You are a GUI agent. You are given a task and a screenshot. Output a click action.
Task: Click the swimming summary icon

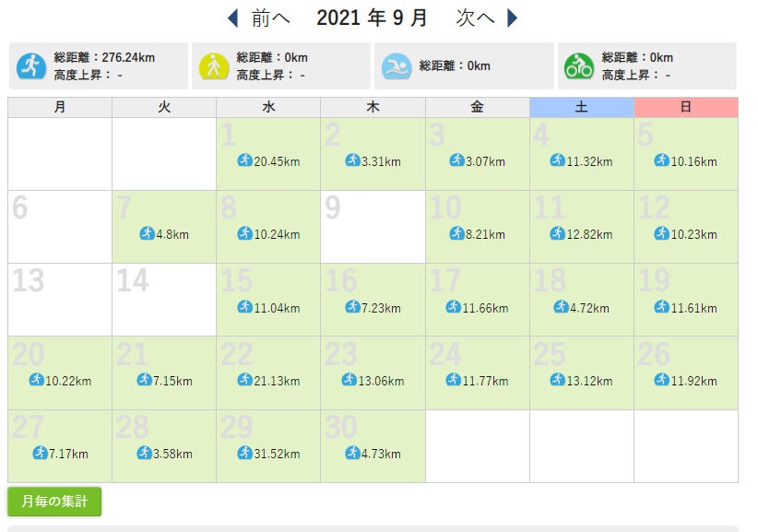coord(397,65)
